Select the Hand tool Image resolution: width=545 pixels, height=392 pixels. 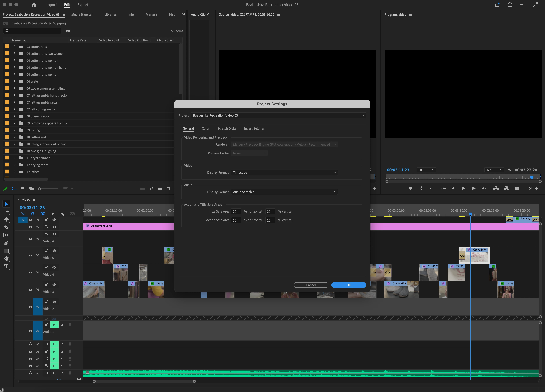tap(7, 259)
